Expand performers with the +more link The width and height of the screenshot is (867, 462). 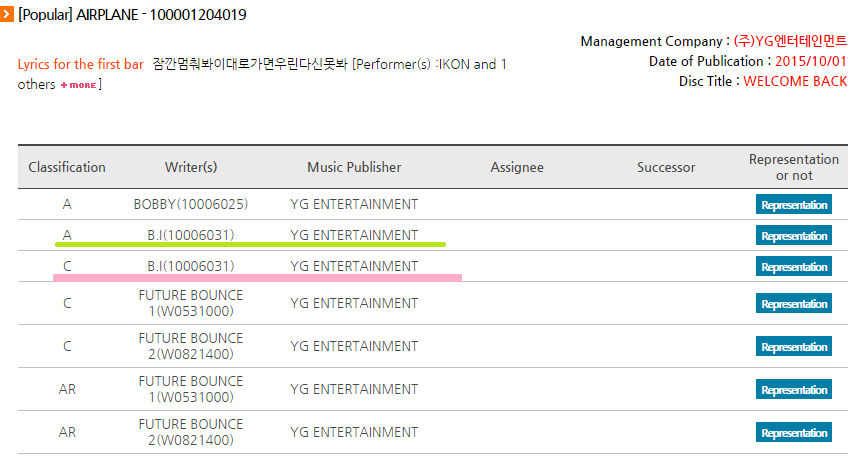(79, 85)
